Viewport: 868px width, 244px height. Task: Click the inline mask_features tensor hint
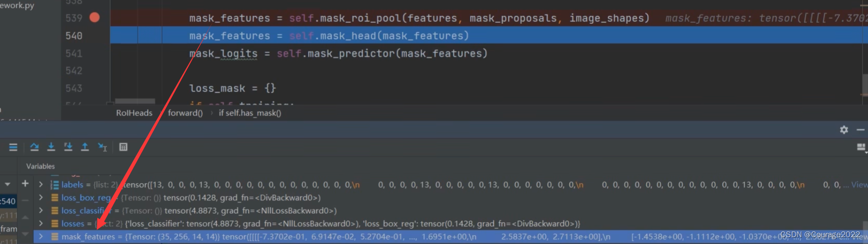[x=766, y=18]
